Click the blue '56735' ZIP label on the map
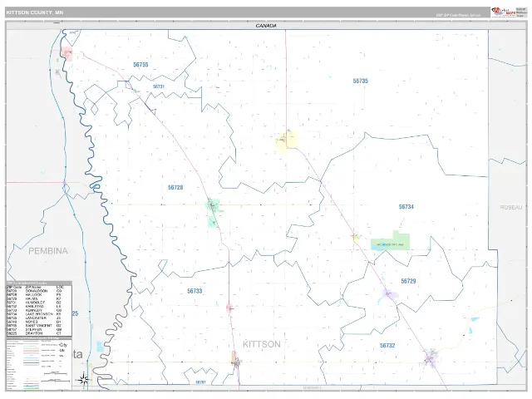This screenshot has height=399, width=532. [360, 81]
